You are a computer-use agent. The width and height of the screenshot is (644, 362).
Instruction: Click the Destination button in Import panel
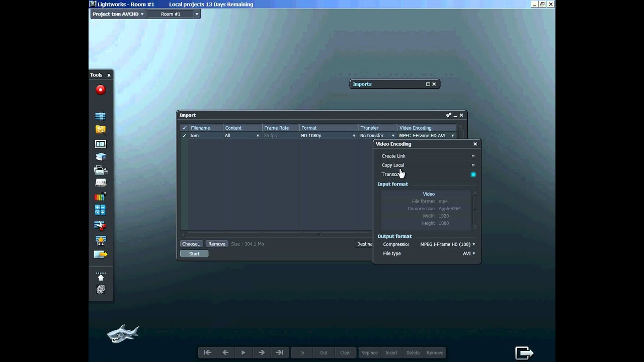(364, 244)
